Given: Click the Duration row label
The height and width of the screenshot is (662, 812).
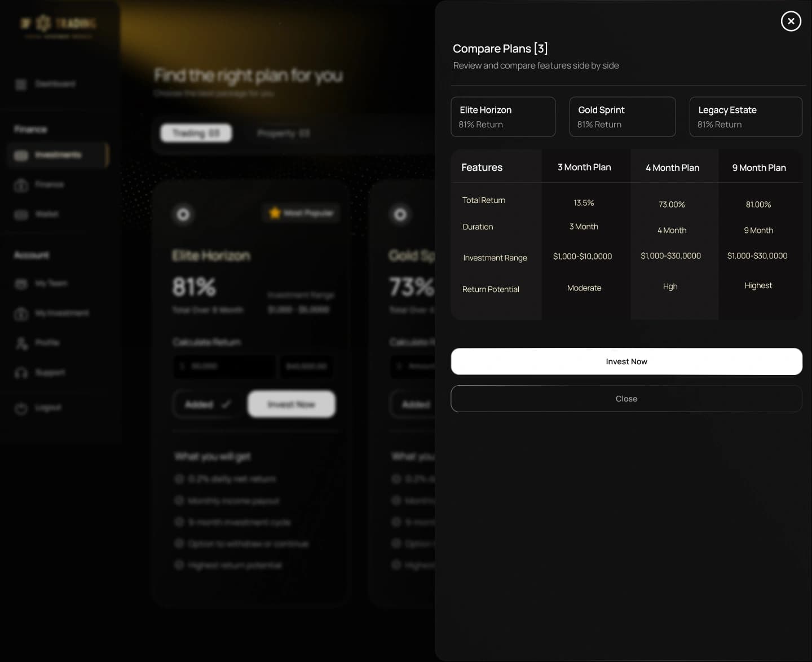Looking at the screenshot, I should [478, 227].
